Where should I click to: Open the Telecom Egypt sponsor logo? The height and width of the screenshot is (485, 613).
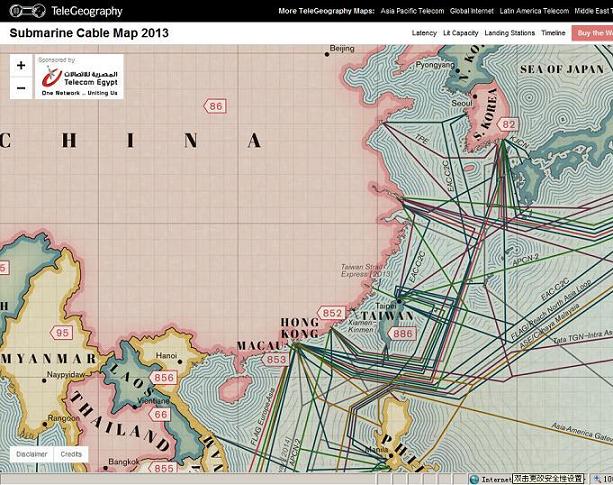click(x=80, y=77)
